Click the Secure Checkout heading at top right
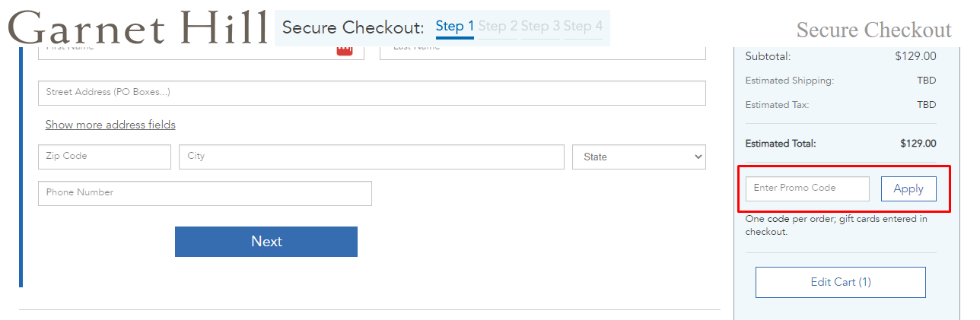980x320 pixels. tap(873, 30)
